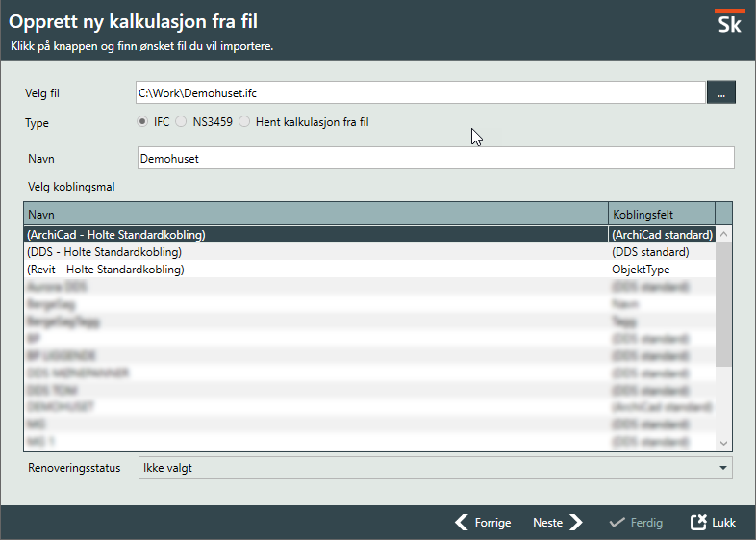Click the Navn text field

point(436,158)
